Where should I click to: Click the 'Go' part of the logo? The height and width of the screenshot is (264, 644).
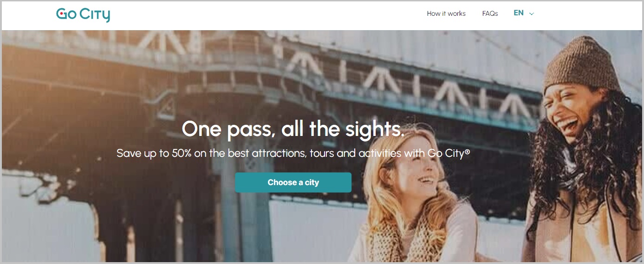click(x=66, y=14)
